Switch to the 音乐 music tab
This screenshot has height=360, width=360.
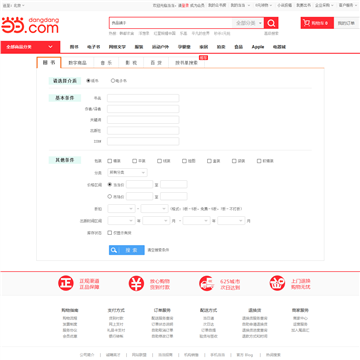tap(106, 63)
